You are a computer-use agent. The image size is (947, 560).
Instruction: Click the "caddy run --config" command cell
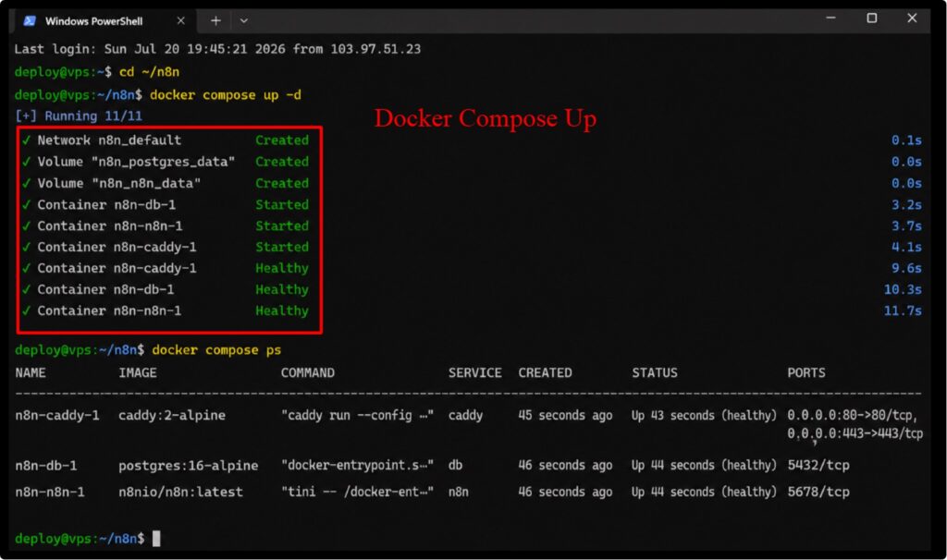tap(357, 415)
